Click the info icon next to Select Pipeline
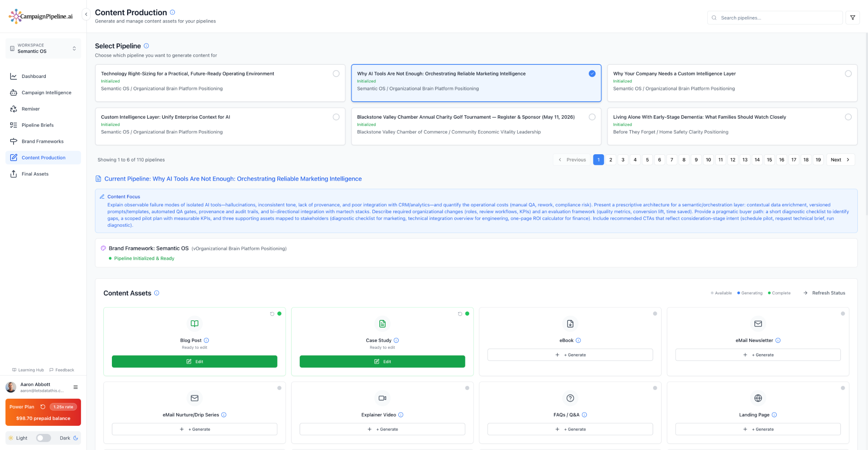The image size is (868, 450). pos(146,46)
